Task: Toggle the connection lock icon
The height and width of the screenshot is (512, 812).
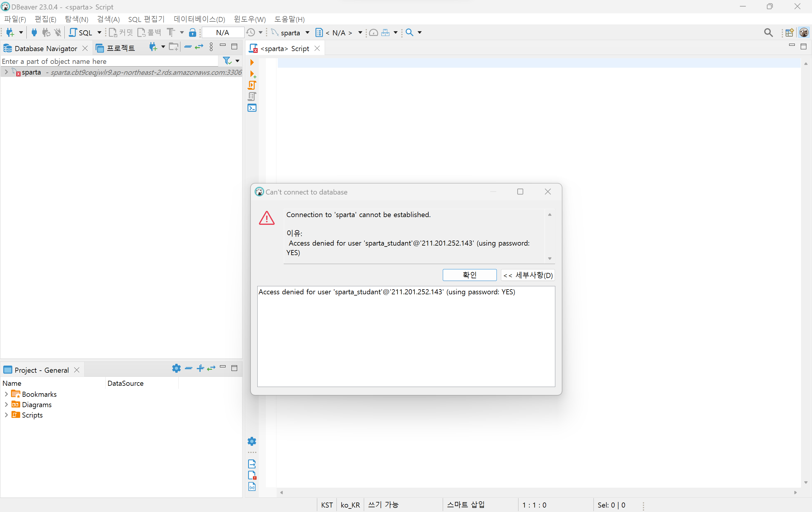Action: [192, 32]
